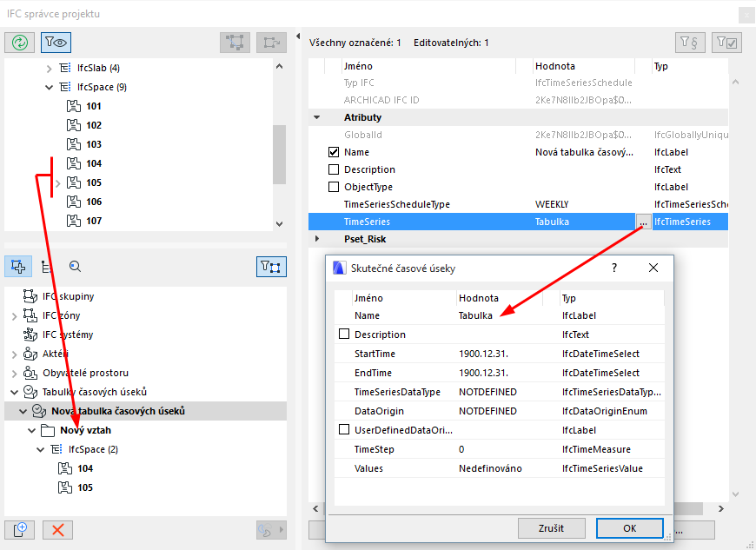The width and height of the screenshot is (756, 550).
Task: Toggle the filter checked properties button
Action: pos(726,43)
